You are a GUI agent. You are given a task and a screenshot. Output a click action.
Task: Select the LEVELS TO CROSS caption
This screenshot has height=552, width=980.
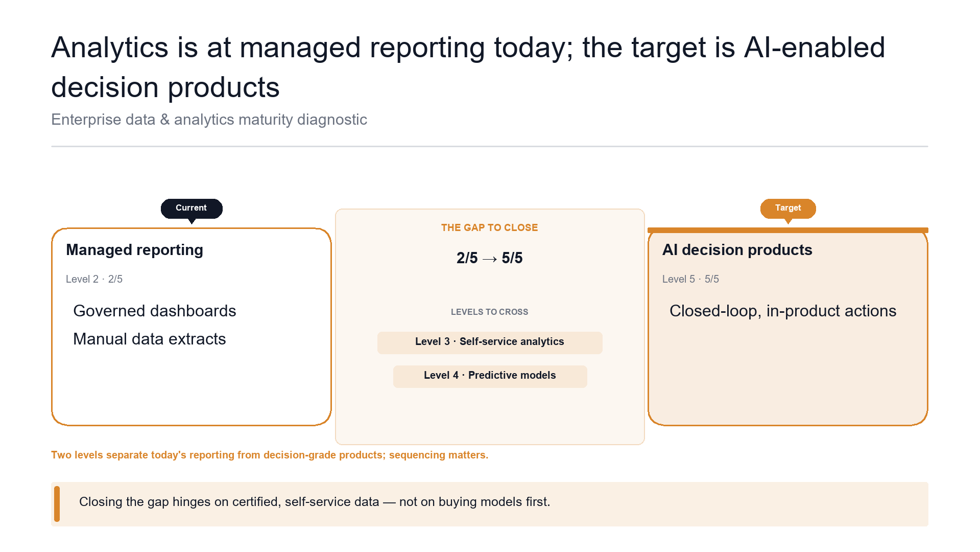coord(489,312)
